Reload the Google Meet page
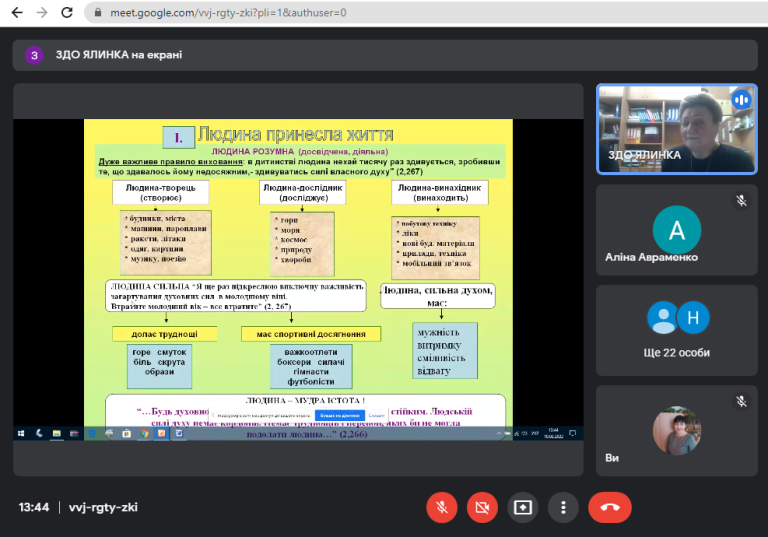 [67, 12]
